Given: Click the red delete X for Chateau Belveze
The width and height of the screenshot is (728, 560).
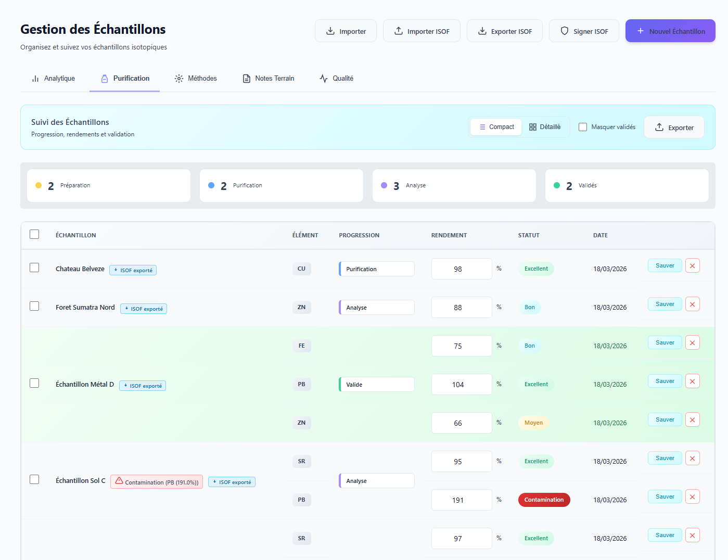Looking at the screenshot, I should [692, 266].
